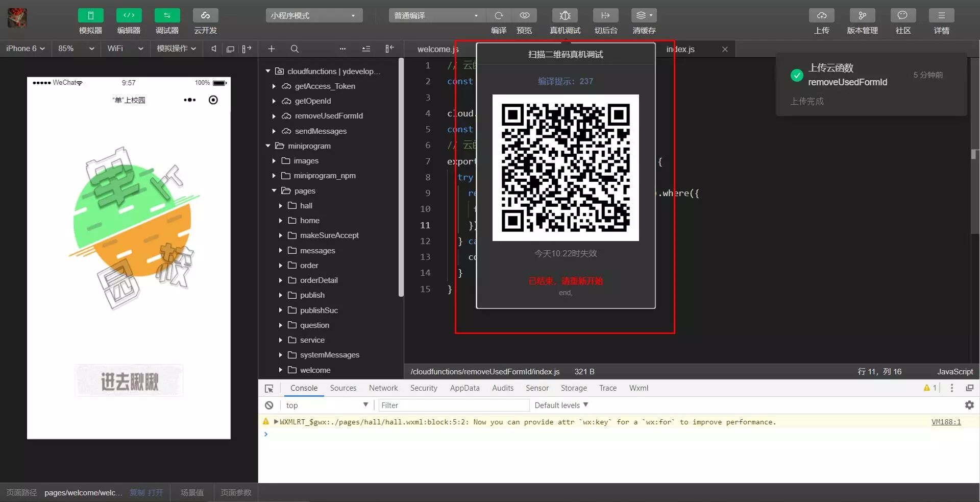Screen dimensions: 980x502
Task: Switch to the AppData tab
Action: (464, 388)
